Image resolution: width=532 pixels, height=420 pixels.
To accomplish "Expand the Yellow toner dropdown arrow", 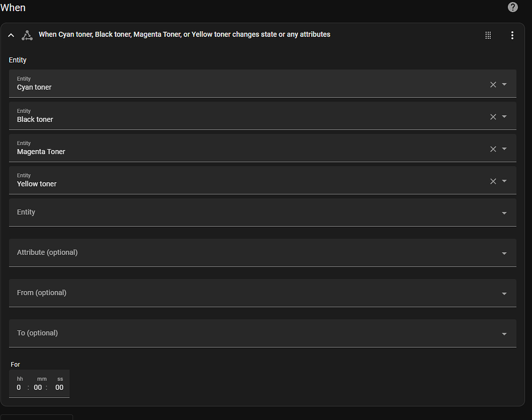I will pyautogui.click(x=504, y=181).
